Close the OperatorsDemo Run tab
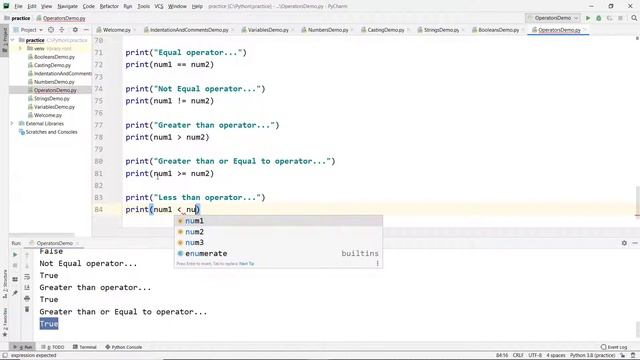The height and width of the screenshot is (360, 640). coord(77,243)
